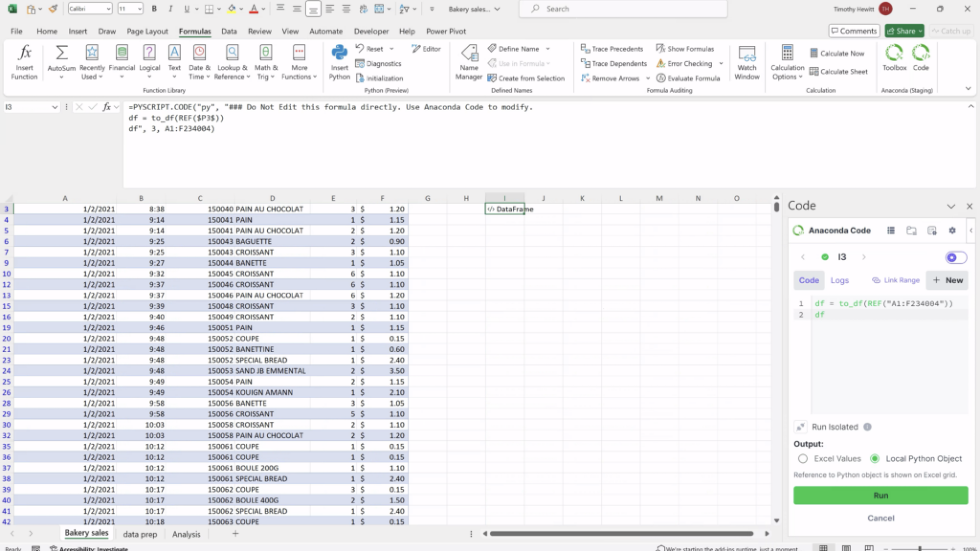Open Anaconda Code settings gear
Image resolution: width=980 pixels, height=551 pixels.
(952, 231)
